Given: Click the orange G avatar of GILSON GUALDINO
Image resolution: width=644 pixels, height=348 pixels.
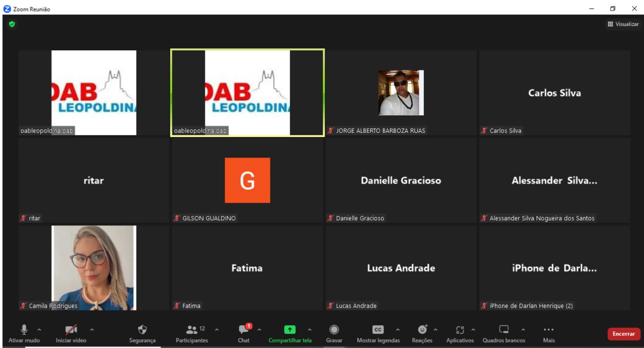Looking at the screenshot, I should coord(248,180).
